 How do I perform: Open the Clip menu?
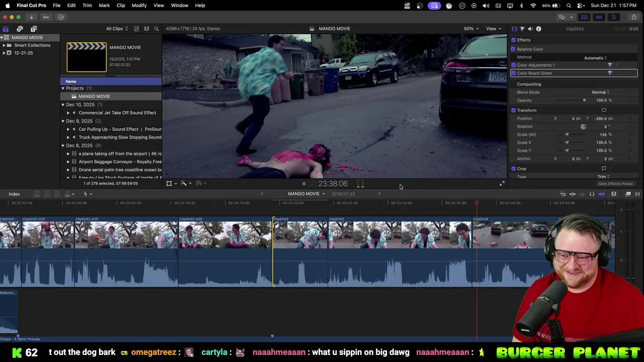(121, 6)
